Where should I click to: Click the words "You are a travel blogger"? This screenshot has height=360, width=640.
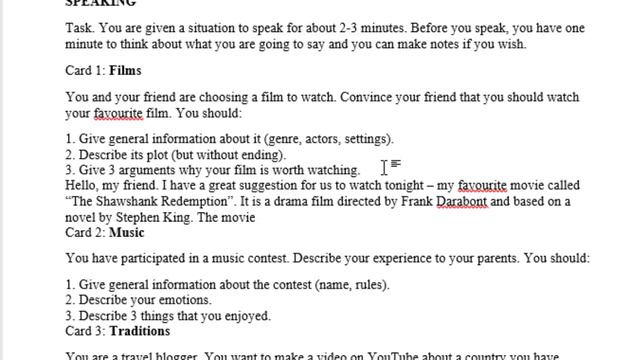point(131,356)
